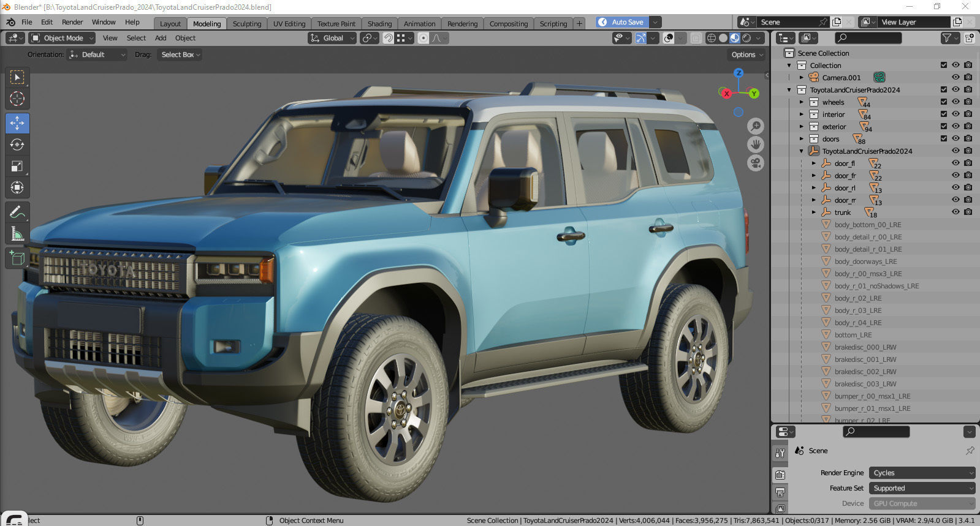The height and width of the screenshot is (526, 980).
Task: Open the Global transform orientation dropdown
Action: (x=332, y=38)
